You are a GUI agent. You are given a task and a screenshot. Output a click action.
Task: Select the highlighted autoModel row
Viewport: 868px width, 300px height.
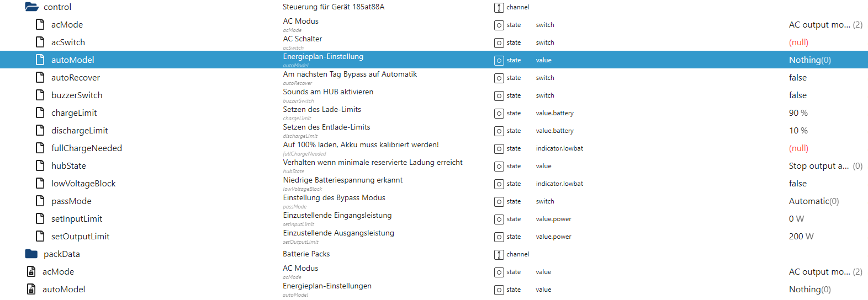(72, 60)
